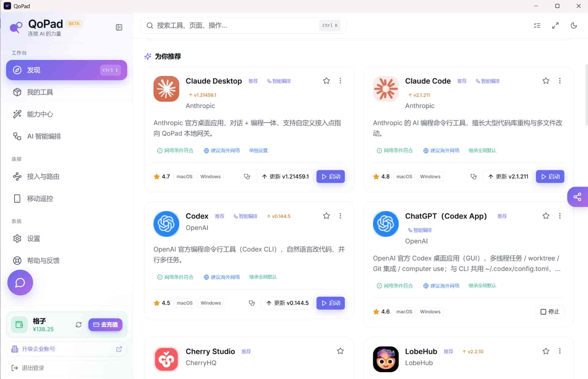This screenshot has width=588, height=379.
Task: Open the task list icon in top bar
Action: [537, 25]
